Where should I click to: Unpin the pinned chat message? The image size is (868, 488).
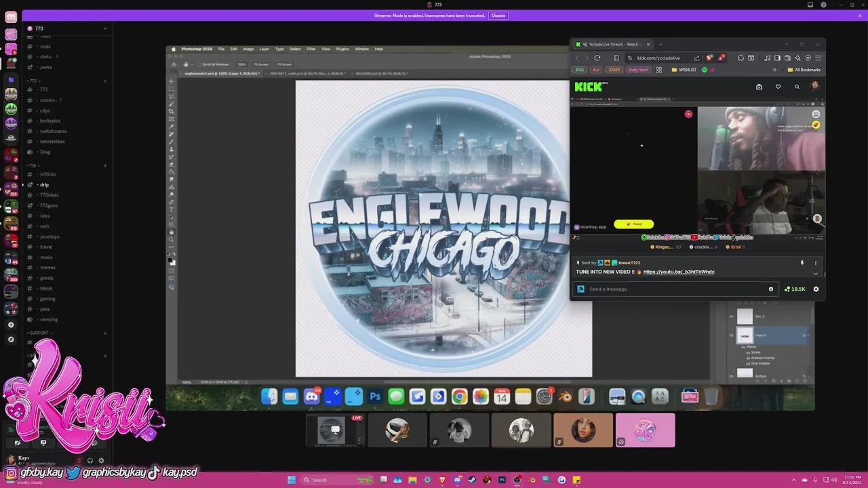(802, 263)
